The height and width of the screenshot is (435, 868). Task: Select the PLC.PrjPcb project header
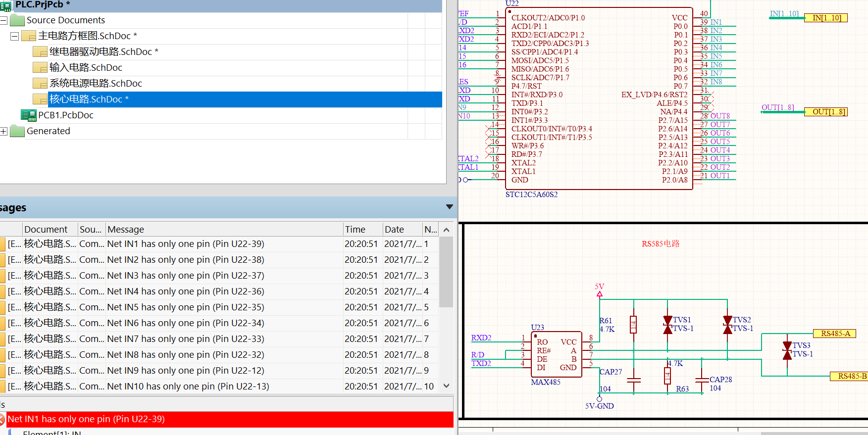[43, 4]
